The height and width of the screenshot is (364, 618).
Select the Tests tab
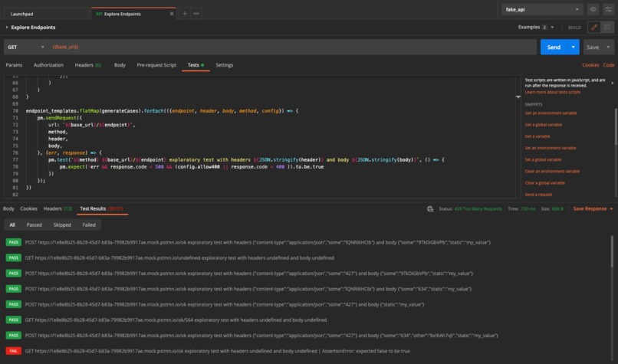tap(196, 65)
